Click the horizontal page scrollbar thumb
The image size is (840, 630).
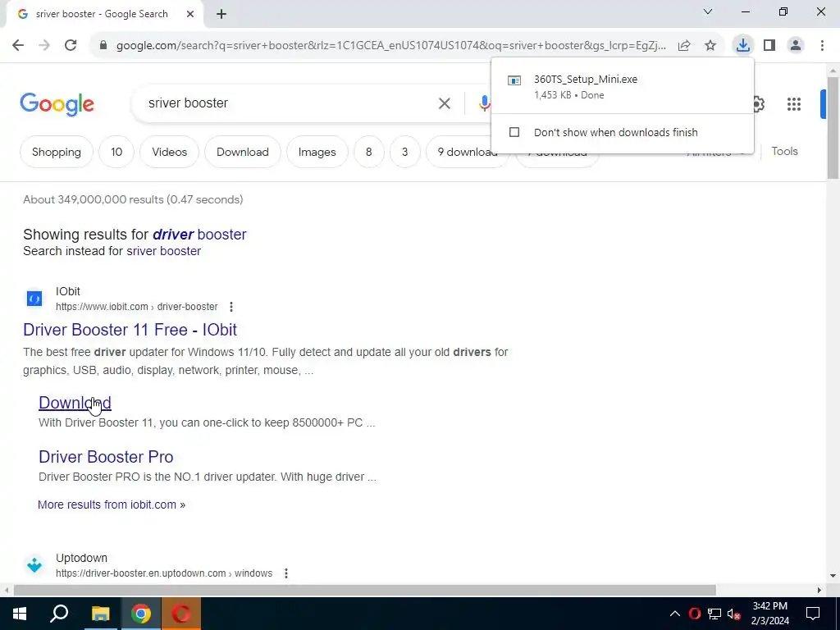click(365, 591)
